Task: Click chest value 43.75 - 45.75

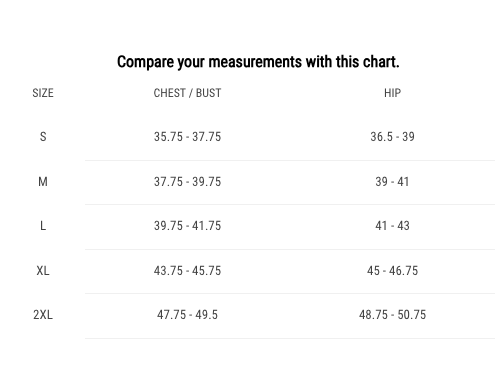Action: tap(187, 271)
